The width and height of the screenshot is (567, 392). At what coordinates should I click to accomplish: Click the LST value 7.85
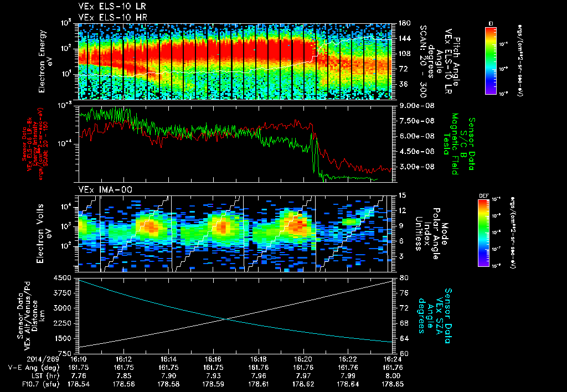[x=123, y=376]
